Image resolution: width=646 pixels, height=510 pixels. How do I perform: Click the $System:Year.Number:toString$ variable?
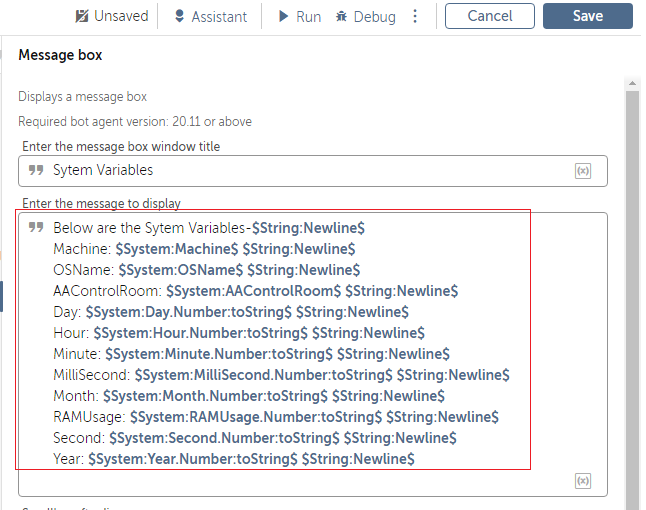[x=193, y=459]
